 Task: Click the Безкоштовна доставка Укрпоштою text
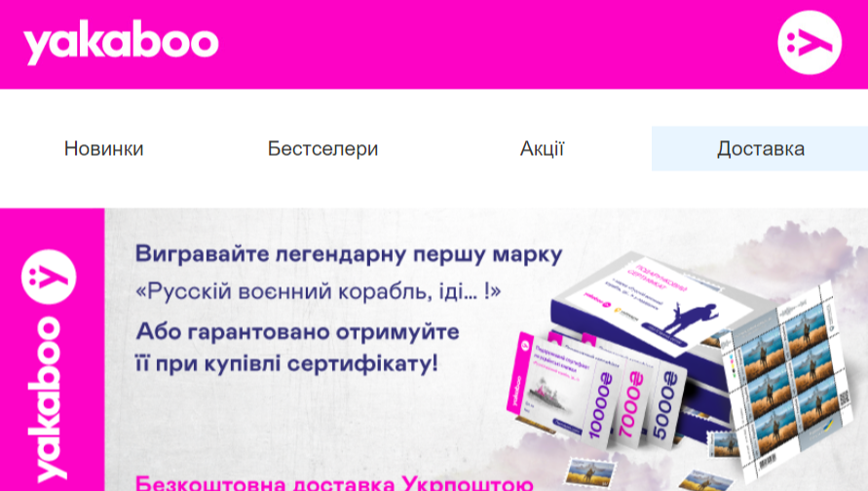(334, 482)
